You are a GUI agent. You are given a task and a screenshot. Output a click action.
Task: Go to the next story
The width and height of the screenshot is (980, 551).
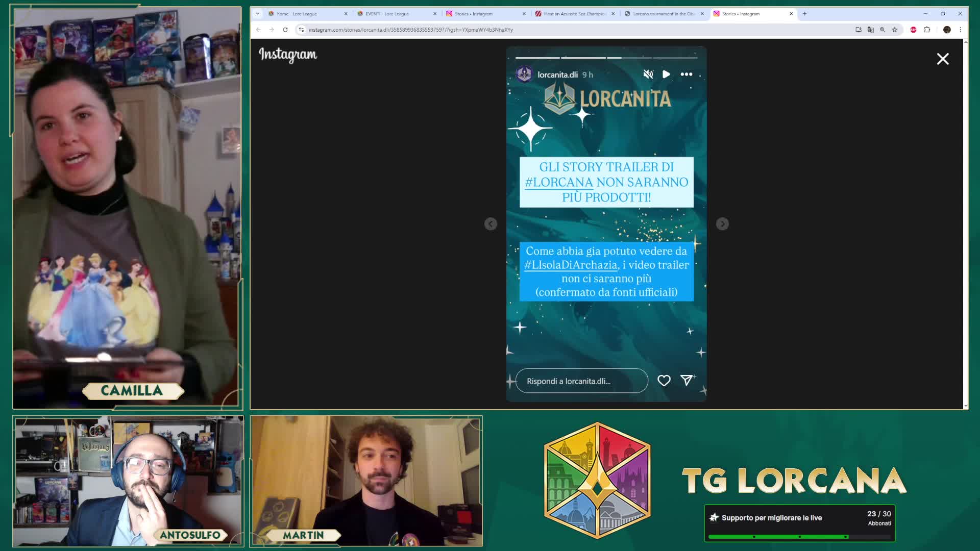click(x=722, y=224)
